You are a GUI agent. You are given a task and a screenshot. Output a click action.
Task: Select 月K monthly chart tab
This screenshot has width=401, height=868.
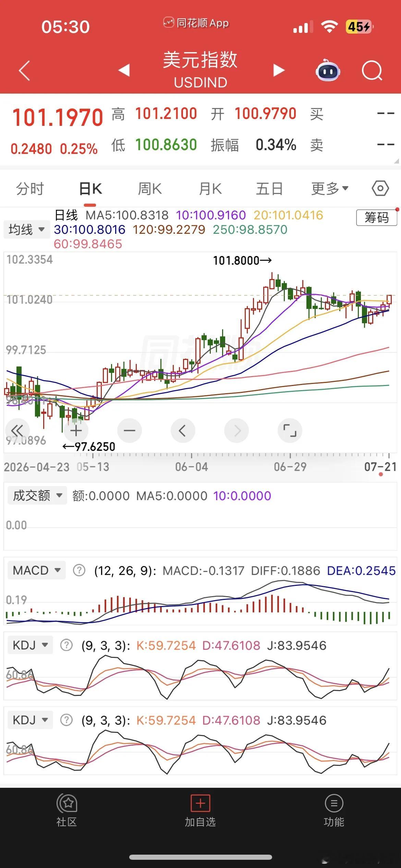[x=210, y=189]
